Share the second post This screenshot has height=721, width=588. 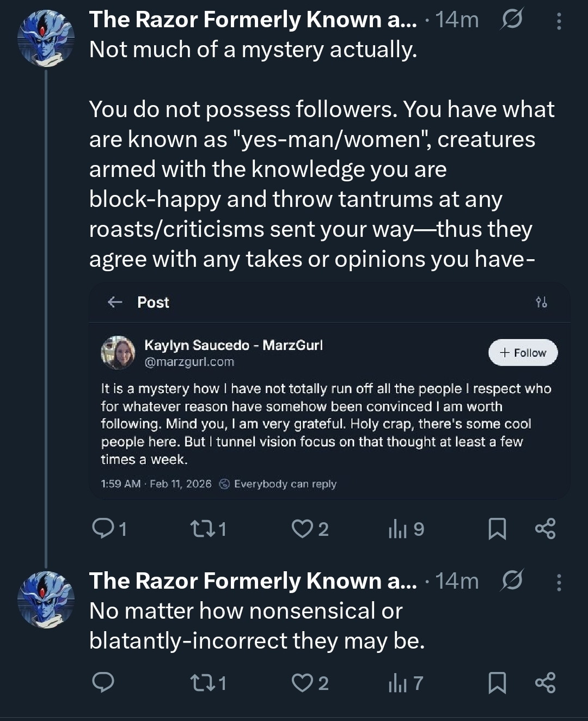pos(545,682)
